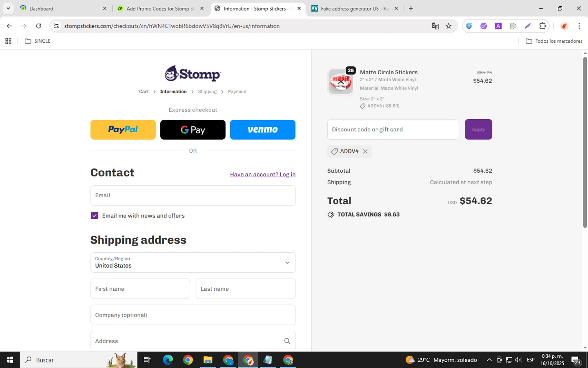
Task: Choose Venmo express checkout
Action: 263,130
